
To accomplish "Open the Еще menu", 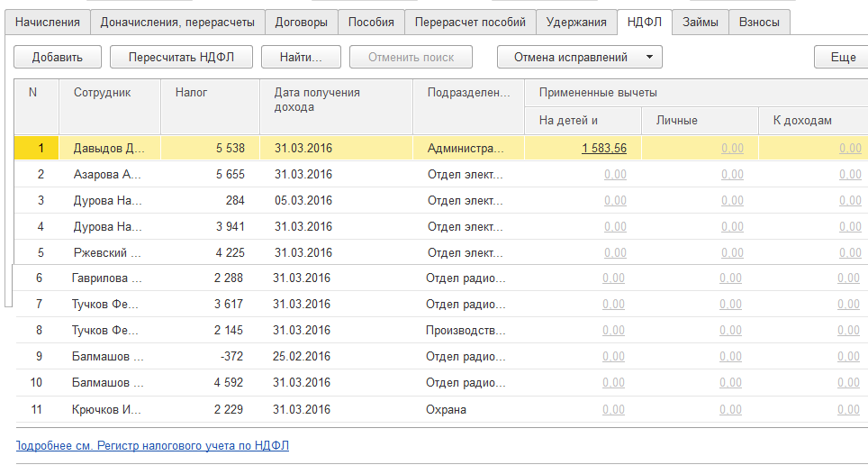I will [x=843, y=57].
